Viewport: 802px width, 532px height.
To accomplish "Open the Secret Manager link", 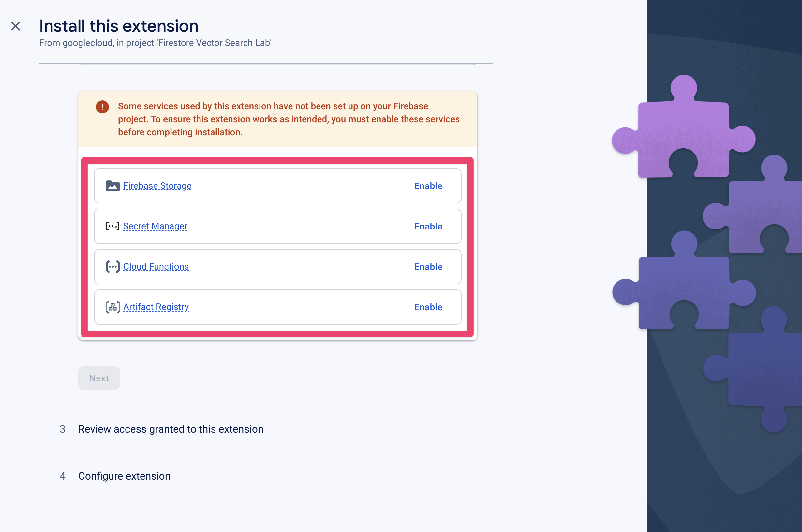I will (155, 226).
